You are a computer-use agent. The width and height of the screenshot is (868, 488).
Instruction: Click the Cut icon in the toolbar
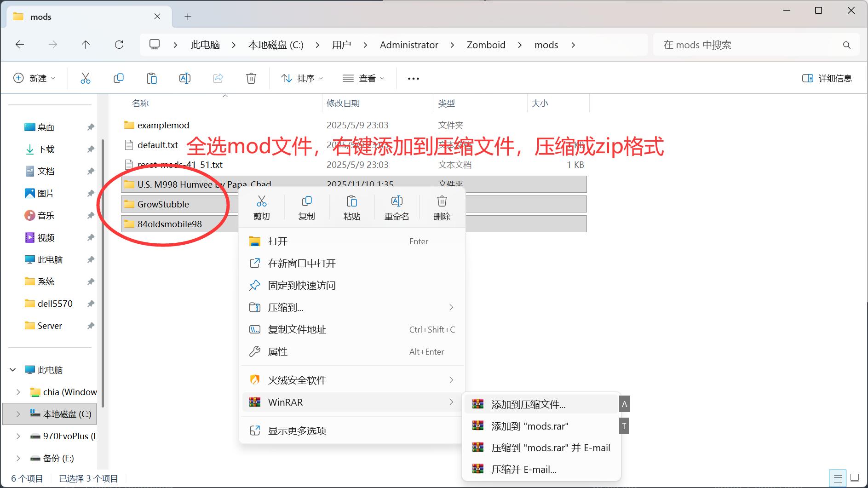(85, 78)
